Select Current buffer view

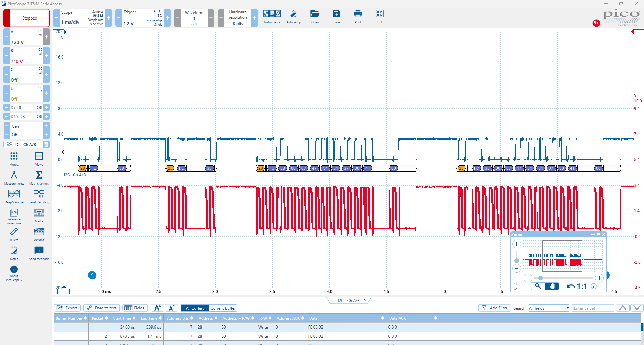click(223, 308)
